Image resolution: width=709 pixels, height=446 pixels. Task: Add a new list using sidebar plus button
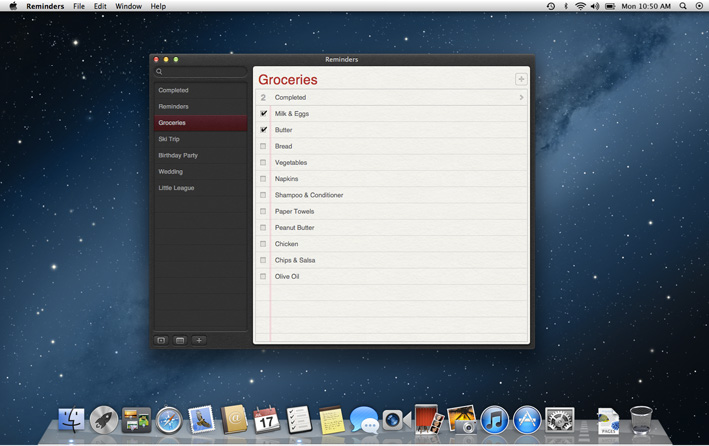pyautogui.click(x=199, y=340)
